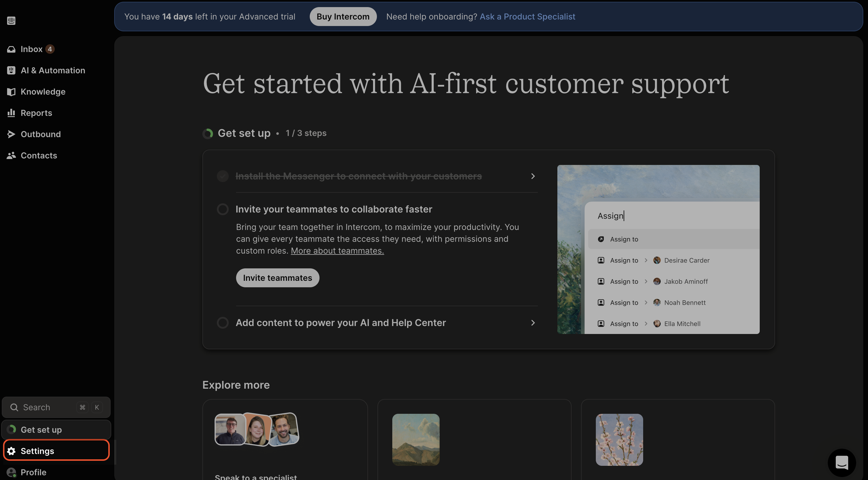Click the Intercom logo icon

tap(11, 20)
